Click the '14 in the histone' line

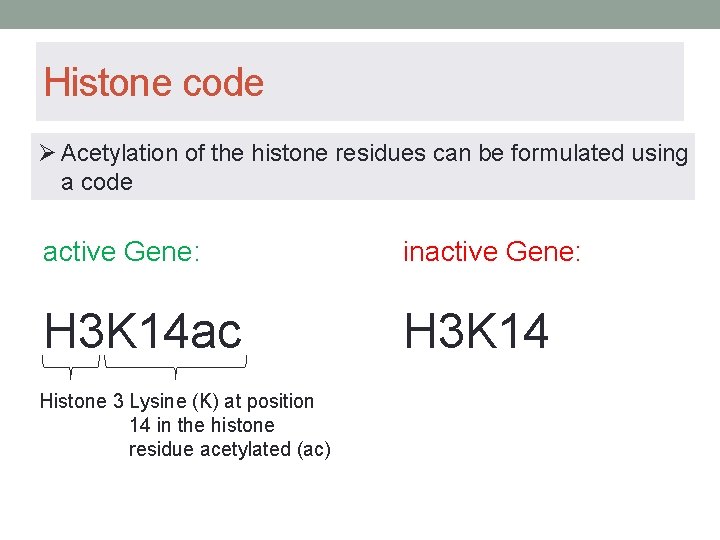[202, 425]
